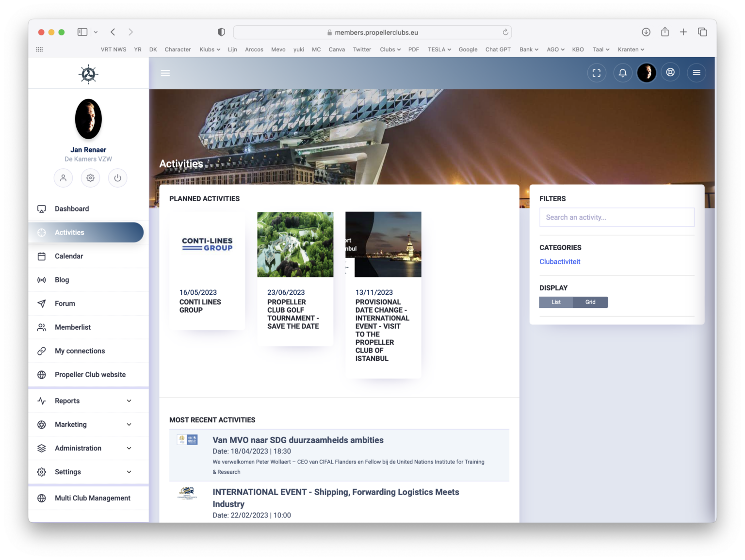Click the ship wheel logo

click(88, 74)
